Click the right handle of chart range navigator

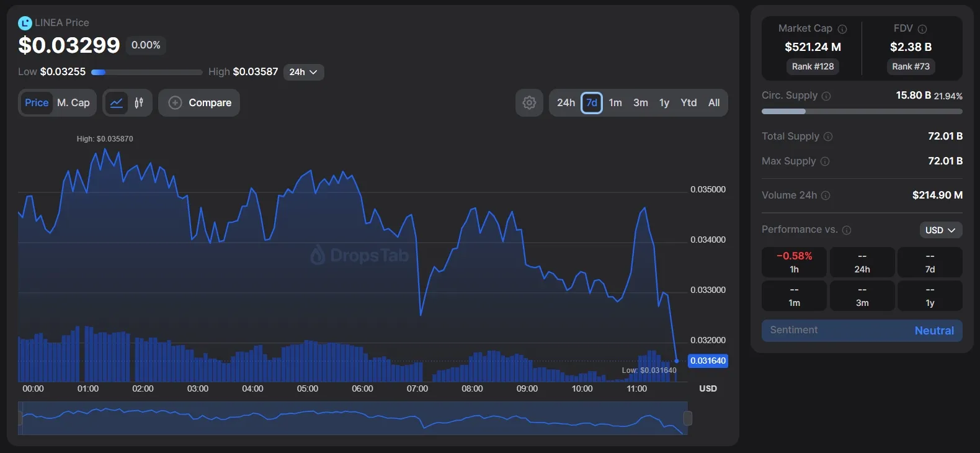pos(687,418)
